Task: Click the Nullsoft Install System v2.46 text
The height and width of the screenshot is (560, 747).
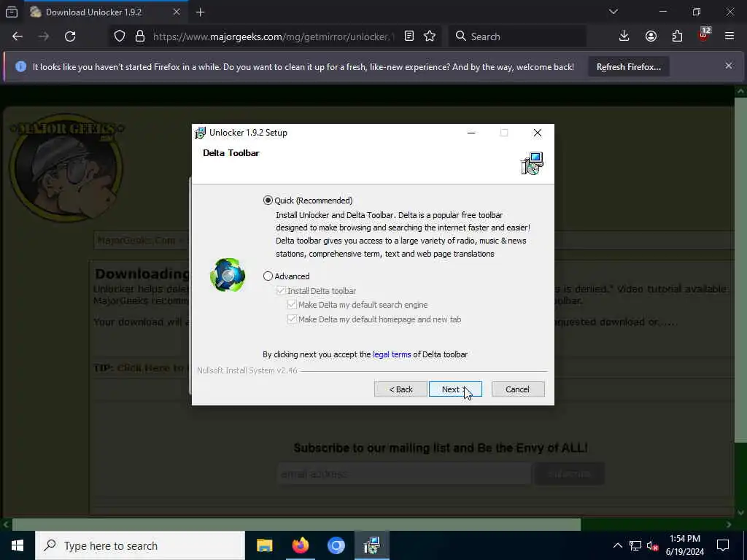Action: [x=247, y=370]
